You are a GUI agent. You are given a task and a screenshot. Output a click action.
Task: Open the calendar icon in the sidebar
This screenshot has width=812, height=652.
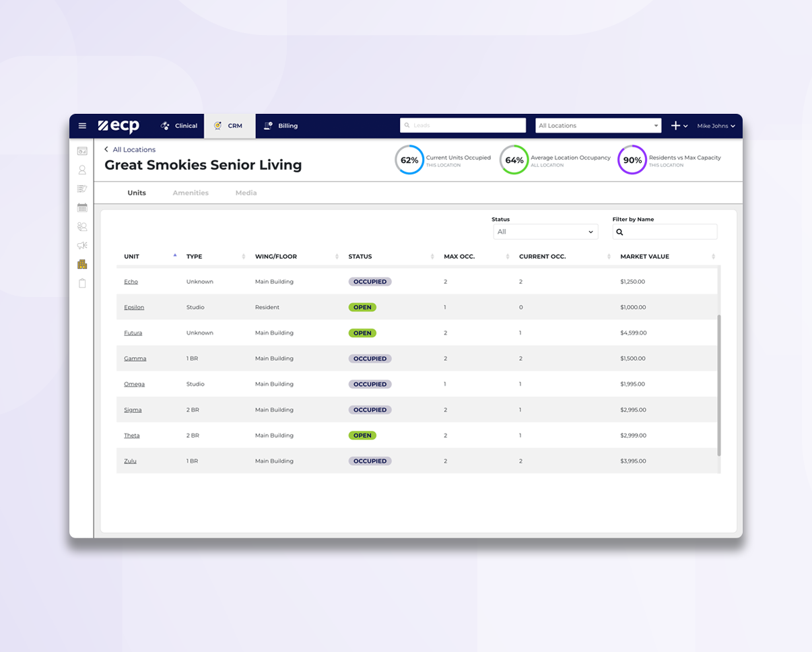tap(82, 207)
